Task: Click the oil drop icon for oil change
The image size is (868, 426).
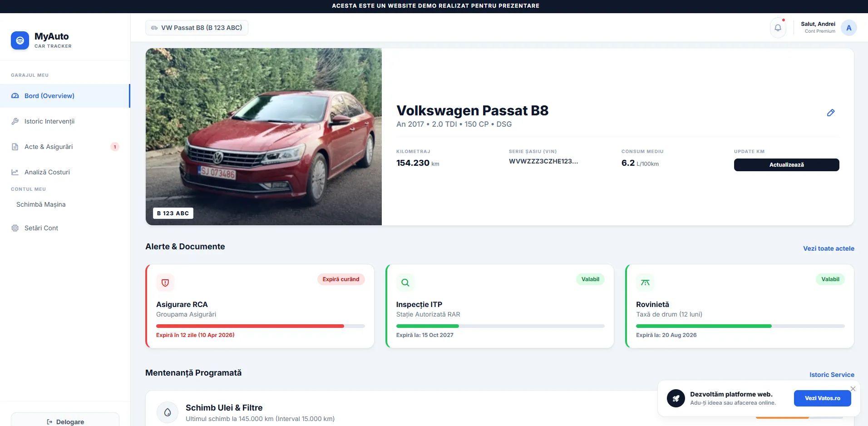Action: tap(168, 412)
